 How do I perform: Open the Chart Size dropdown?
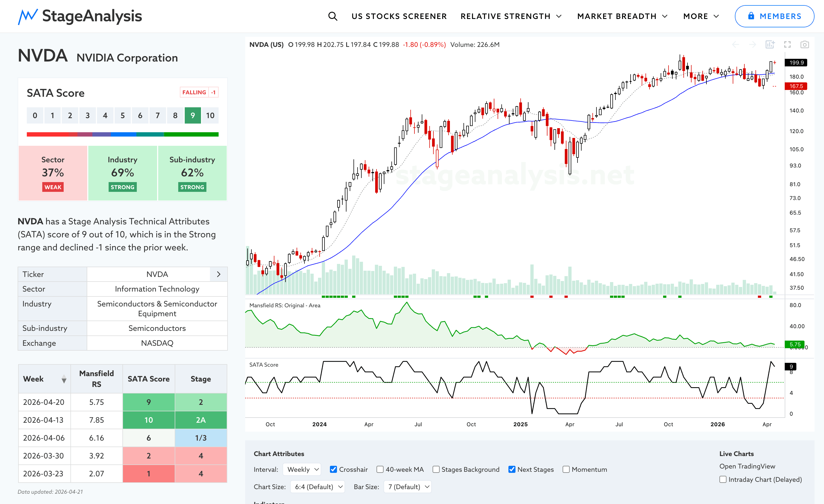pos(317,487)
